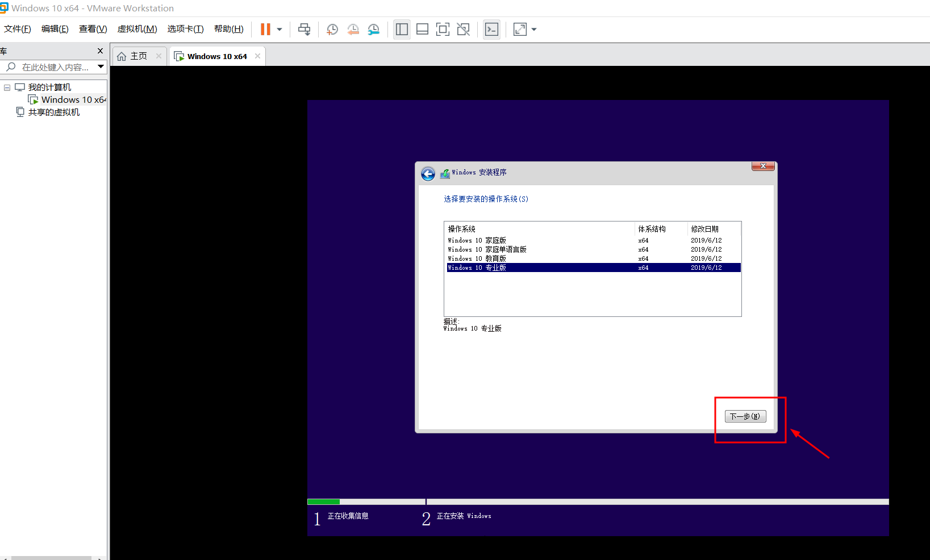Switch to the Windows 10 x64 tab
The image size is (930, 560).
coord(217,56)
